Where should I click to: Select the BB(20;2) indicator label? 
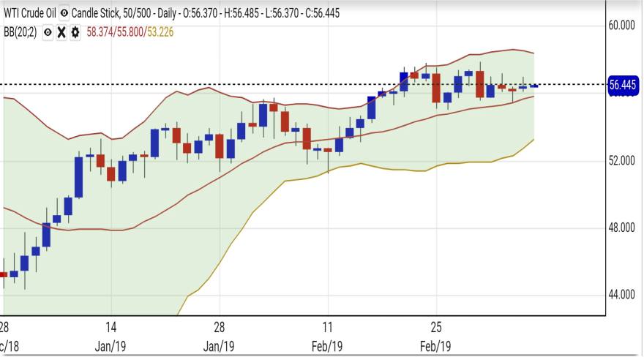[20, 32]
